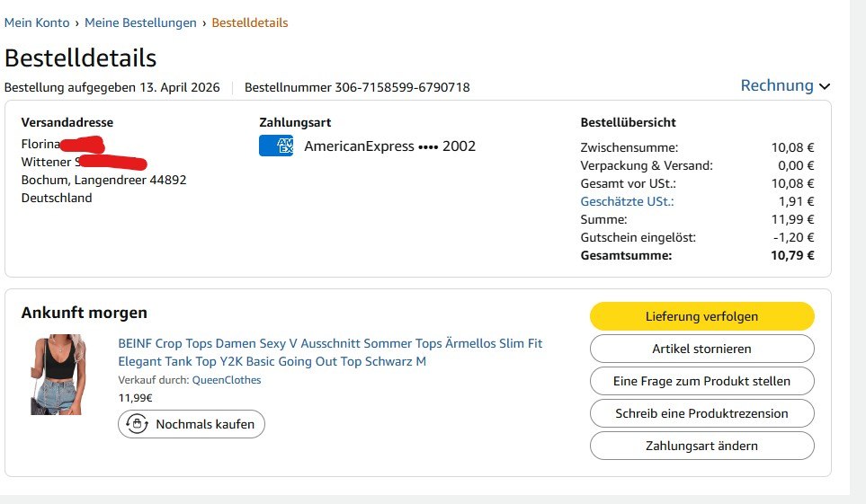The image size is (866, 504).
Task: Click the Ankunft morgen heading
Action: 84,313
